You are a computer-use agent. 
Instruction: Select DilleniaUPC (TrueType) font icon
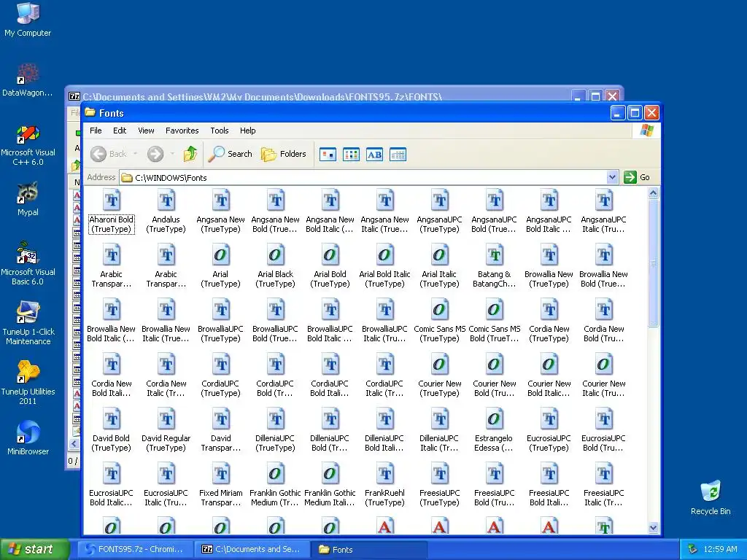click(x=275, y=419)
